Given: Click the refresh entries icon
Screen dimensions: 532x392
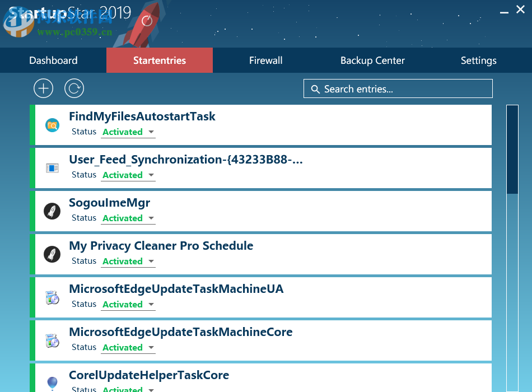Looking at the screenshot, I should (x=74, y=88).
